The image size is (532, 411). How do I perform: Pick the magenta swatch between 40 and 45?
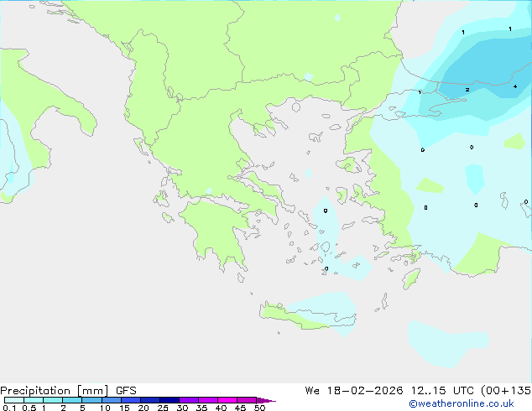(x=227, y=400)
